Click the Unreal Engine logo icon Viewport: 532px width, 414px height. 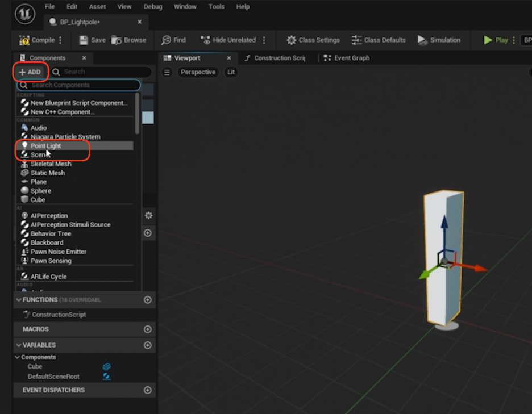(x=25, y=14)
